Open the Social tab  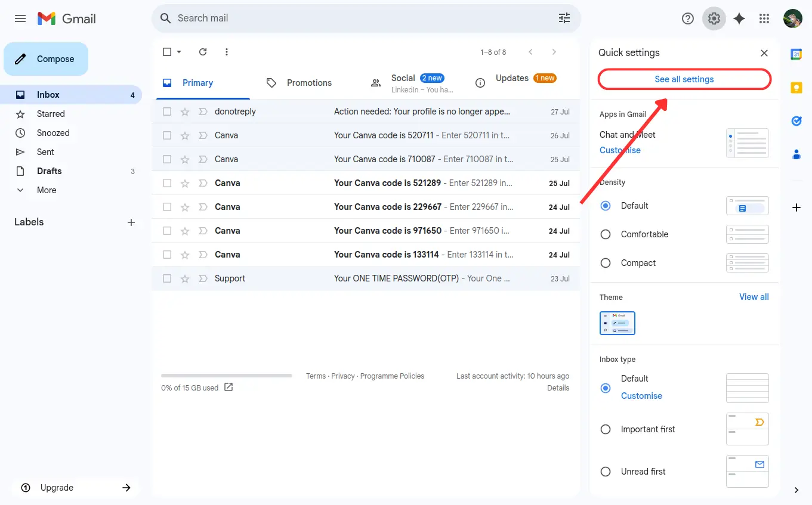tap(403, 83)
